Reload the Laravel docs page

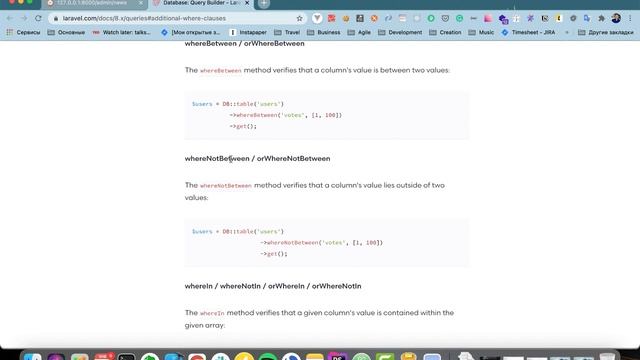38,18
